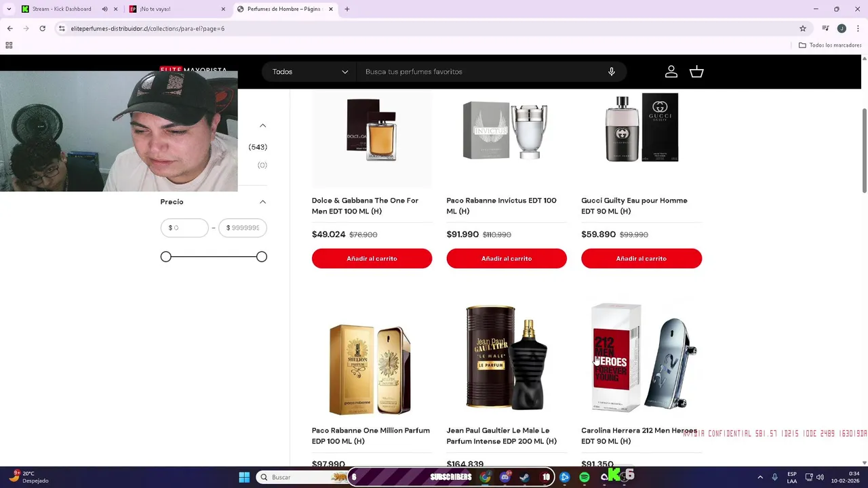Click the system tray microphone icon
The image size is (868, 488).
774,477
